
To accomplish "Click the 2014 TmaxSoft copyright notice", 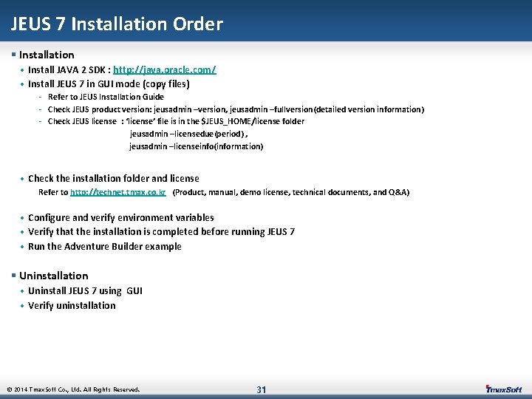I will click(73, 389).
